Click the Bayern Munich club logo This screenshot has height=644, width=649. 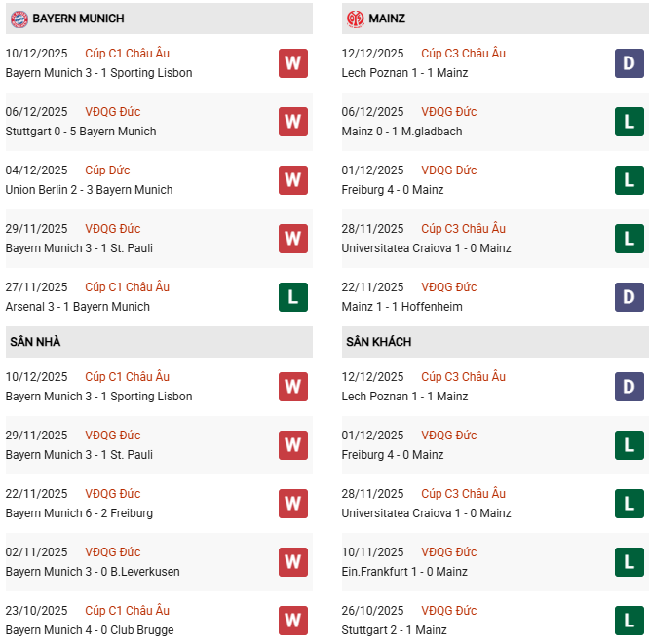(18, 19)
